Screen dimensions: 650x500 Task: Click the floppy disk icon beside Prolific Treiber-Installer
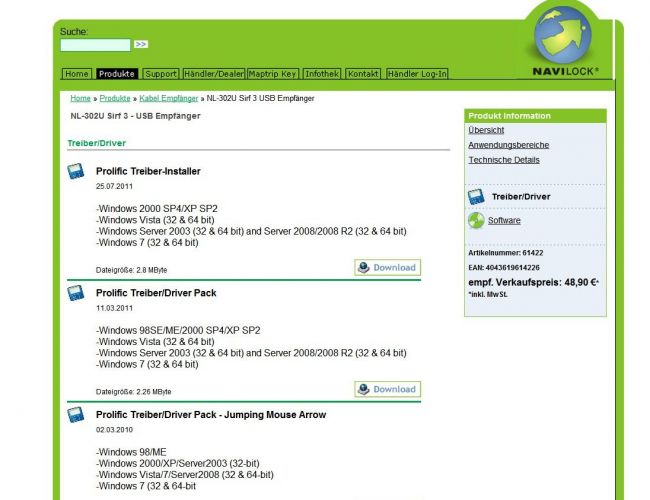76,171
